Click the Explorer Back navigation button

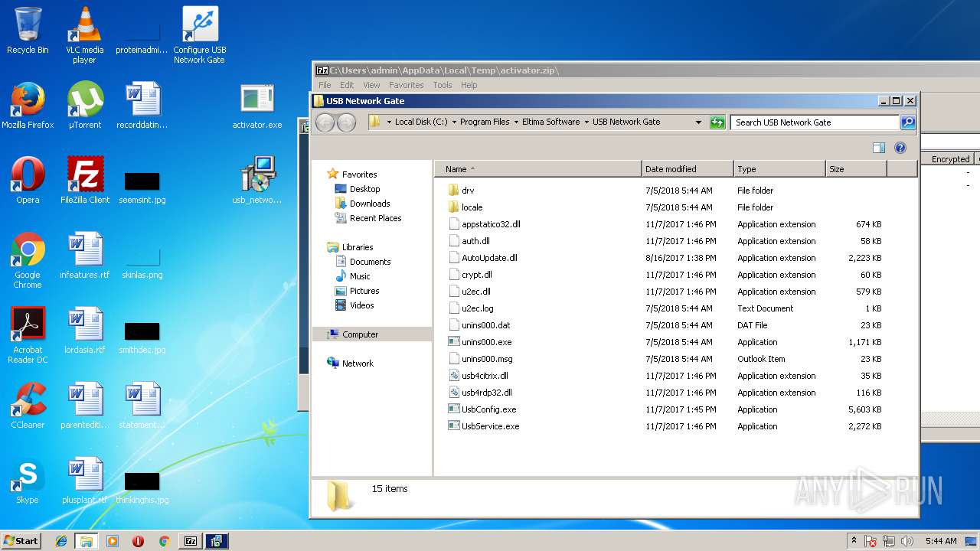pyautogui.click(x=325, y=122)
